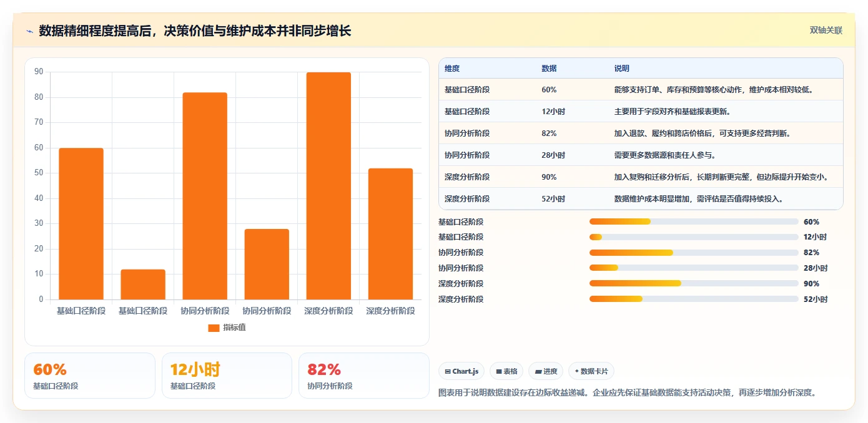Click the note beginning 能够支持订单、库存

714,90
